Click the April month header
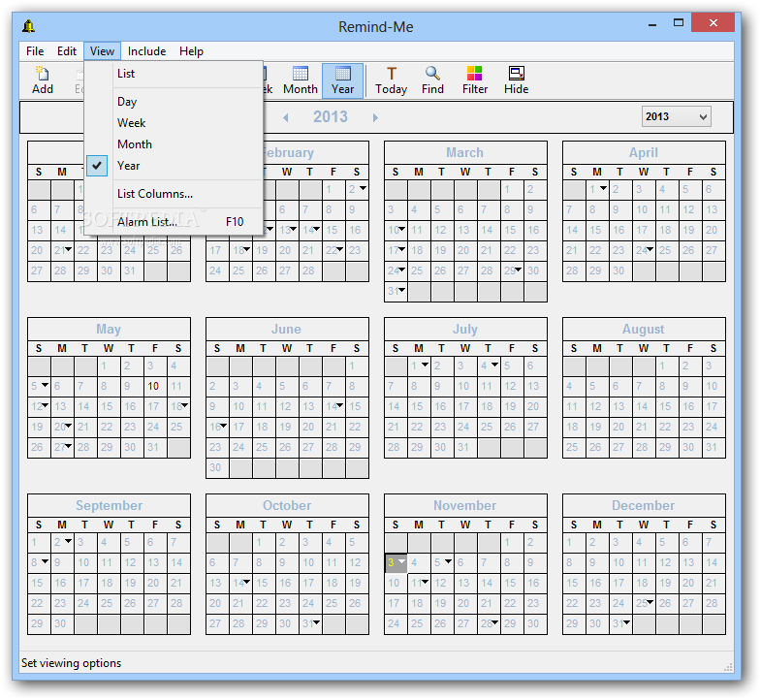This screenshot has height=700, width=761. [x=644, y=152]
